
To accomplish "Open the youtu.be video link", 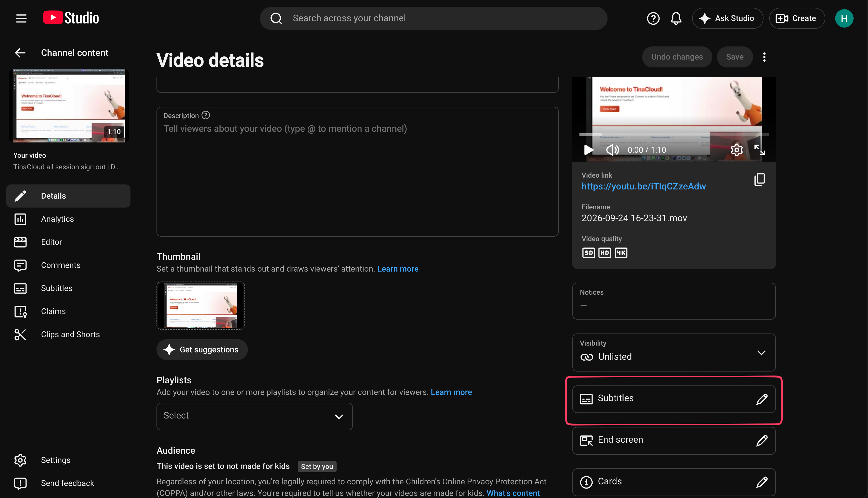I will coord(644,186).
